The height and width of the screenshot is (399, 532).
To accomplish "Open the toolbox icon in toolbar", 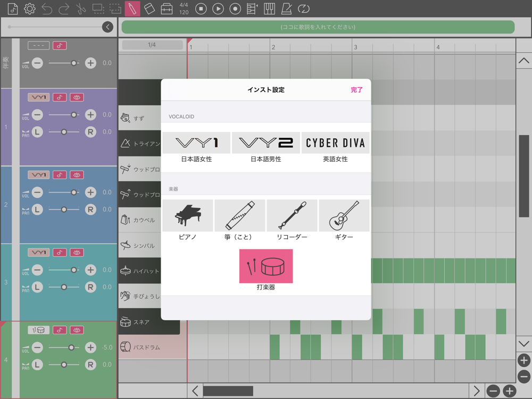I will tap(167, 9).
